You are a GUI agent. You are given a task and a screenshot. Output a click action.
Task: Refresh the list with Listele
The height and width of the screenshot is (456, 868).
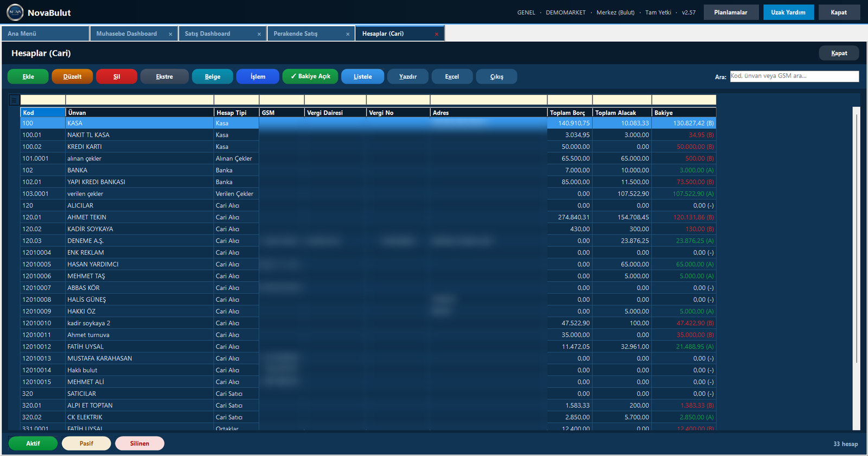[363, 77]
